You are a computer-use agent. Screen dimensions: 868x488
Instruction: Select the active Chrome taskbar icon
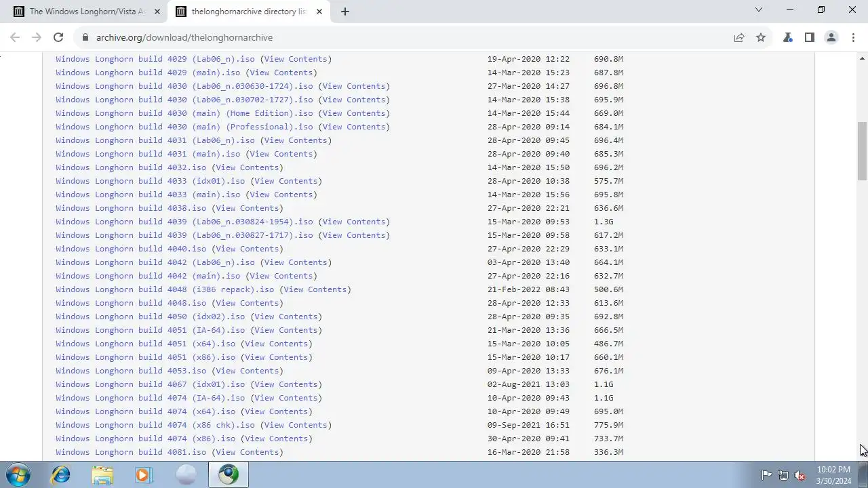coord(229,474)
